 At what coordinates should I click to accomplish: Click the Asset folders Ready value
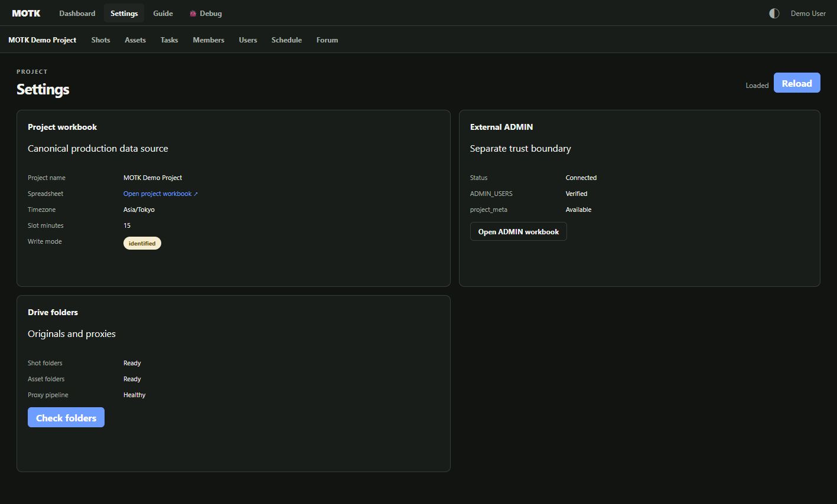point(132,379)
